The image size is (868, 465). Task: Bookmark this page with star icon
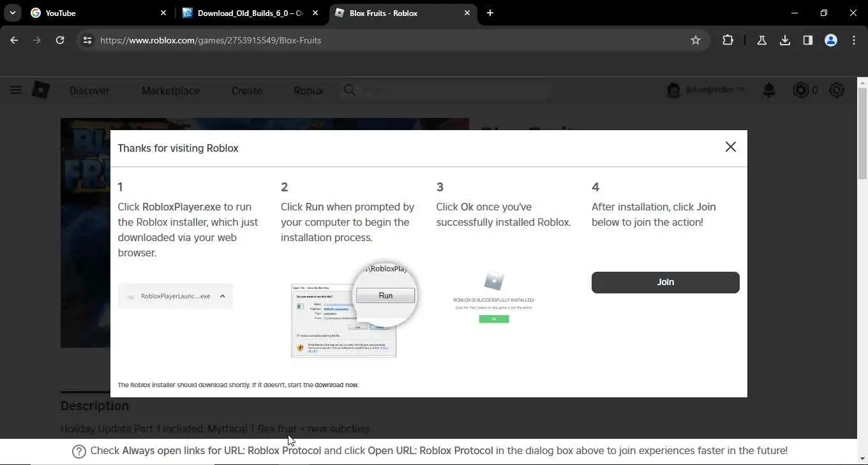[x=696, y=40]
